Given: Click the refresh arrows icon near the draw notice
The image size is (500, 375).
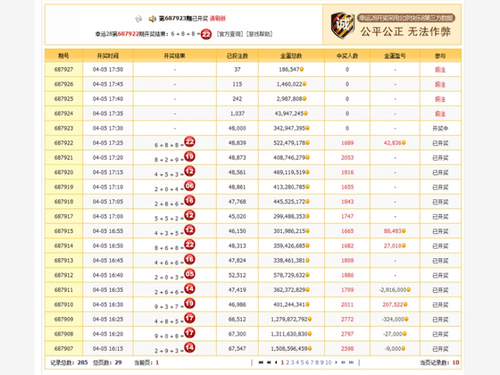Looking at the screenshot, I should coord(139,19).
